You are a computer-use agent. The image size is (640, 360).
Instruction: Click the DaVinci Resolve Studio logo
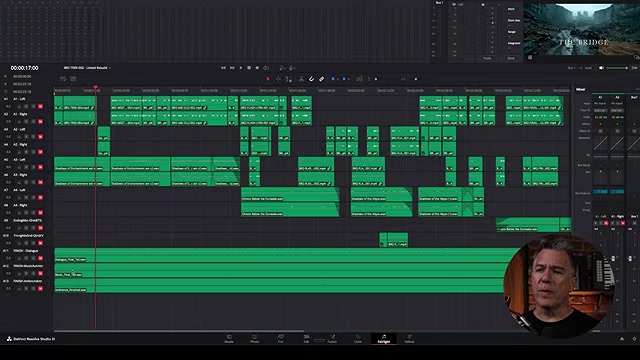click(9, 339)
